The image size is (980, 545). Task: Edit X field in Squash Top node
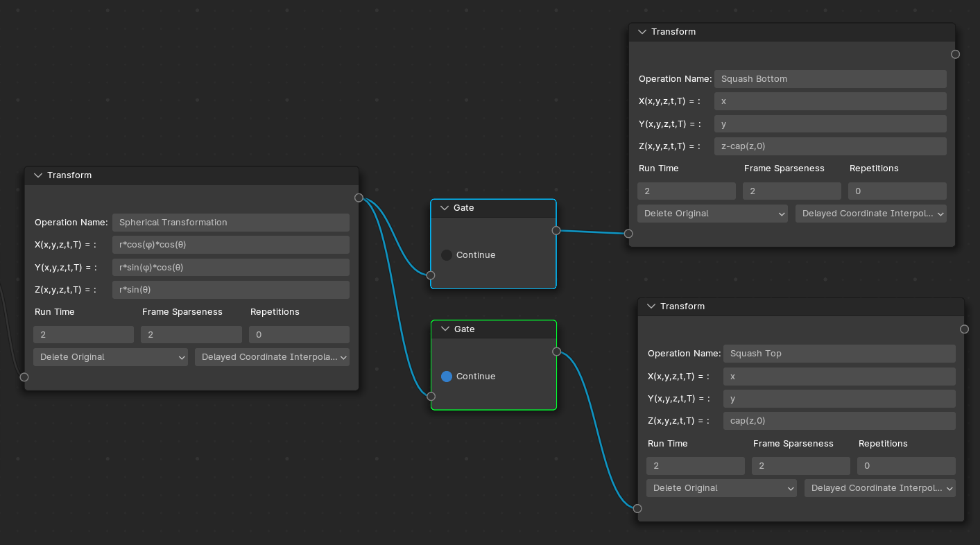[839, 377]
